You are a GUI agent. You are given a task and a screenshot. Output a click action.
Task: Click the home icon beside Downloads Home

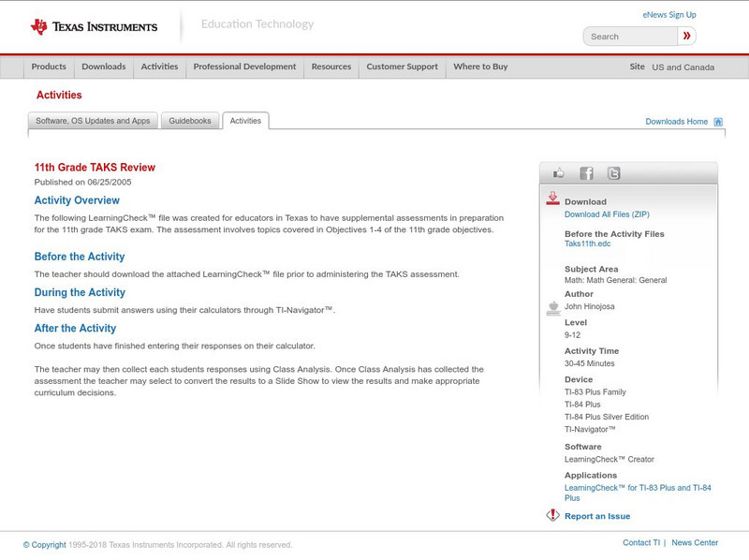(718, 122)
